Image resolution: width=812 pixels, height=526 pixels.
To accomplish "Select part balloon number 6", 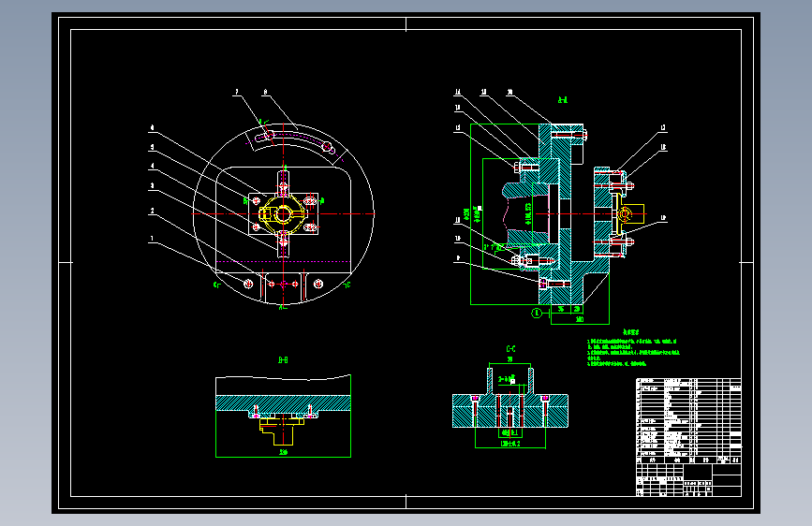I will click(x=152, y=127).
